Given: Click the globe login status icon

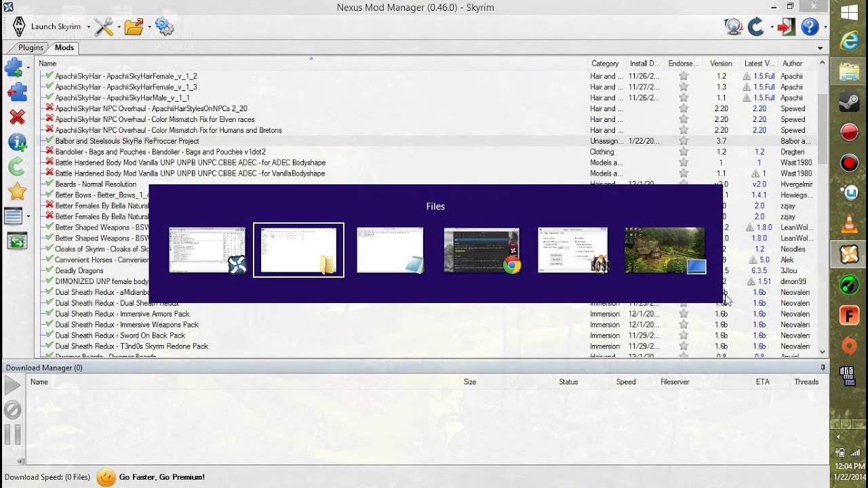Looking at the screenshot, I should (733, 26).
